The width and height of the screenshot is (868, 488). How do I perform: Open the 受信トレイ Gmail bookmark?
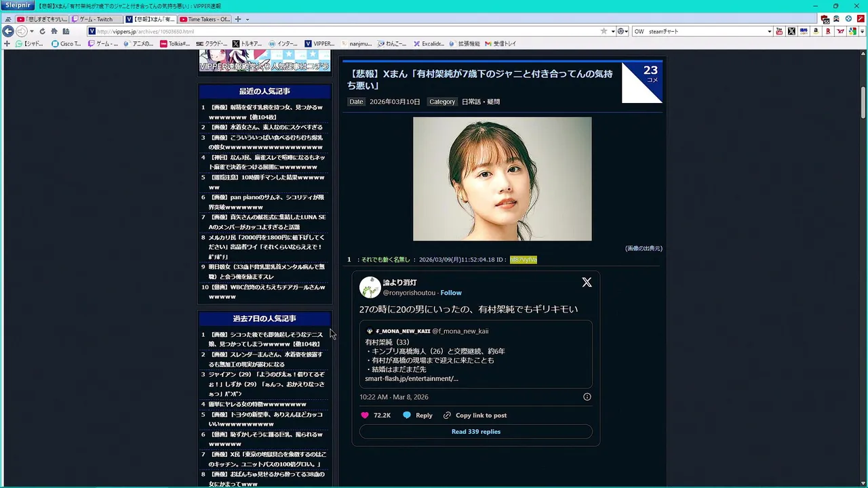pos(500,43)
